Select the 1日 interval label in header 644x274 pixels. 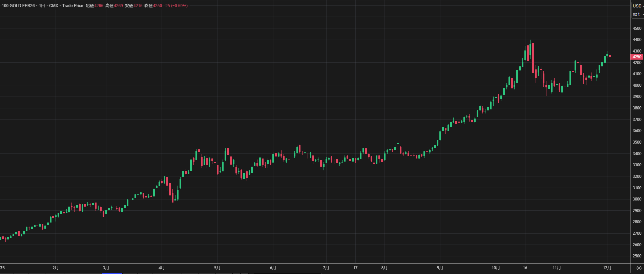point(42,6)
